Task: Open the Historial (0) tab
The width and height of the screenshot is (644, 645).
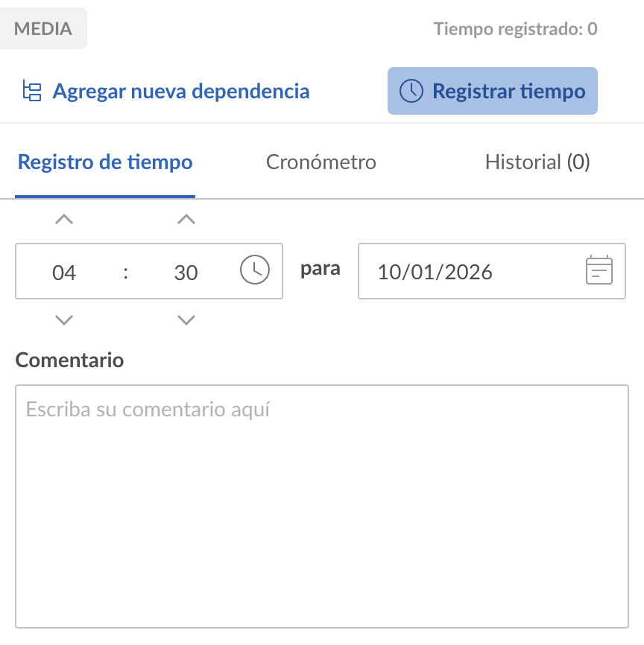Action: tap(537, 162)
